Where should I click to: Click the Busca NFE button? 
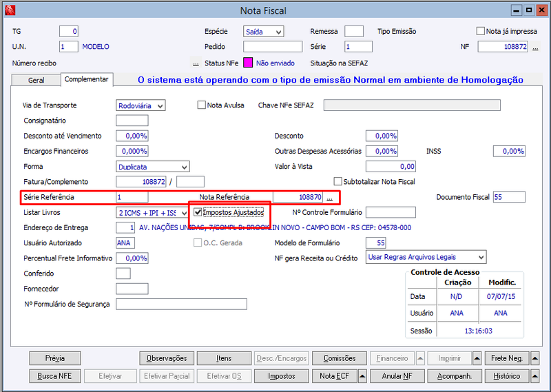tap(55, 376)
